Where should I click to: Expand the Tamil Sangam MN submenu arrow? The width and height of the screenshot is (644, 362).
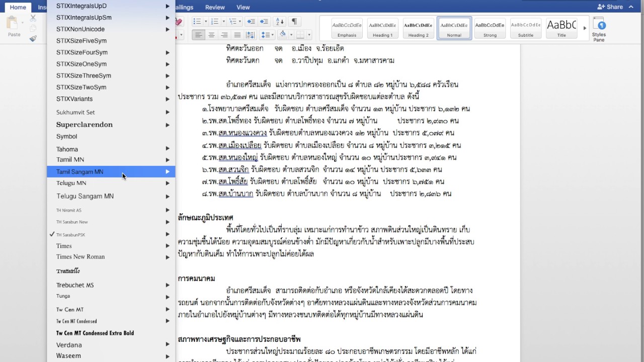point(168,171)
